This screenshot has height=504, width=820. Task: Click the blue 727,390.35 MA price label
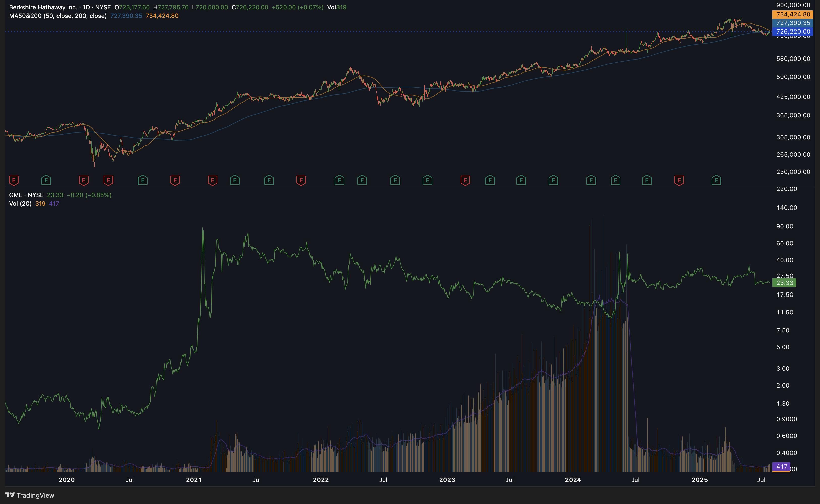tap(793, 23)
